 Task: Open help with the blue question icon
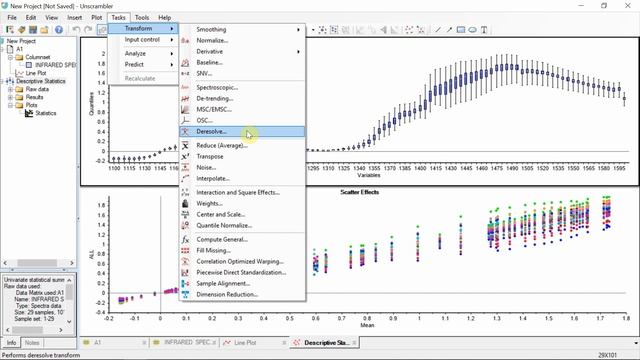[x=59, y=29]
